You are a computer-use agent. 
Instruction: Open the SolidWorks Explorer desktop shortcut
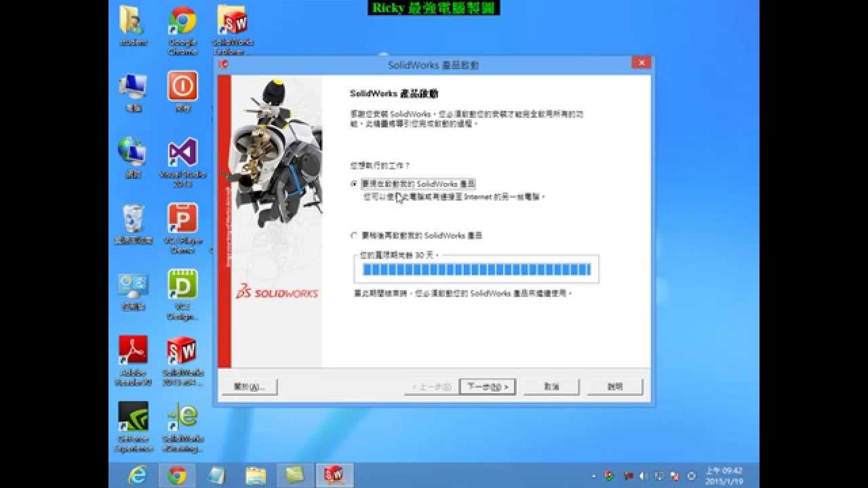(232, 30)
